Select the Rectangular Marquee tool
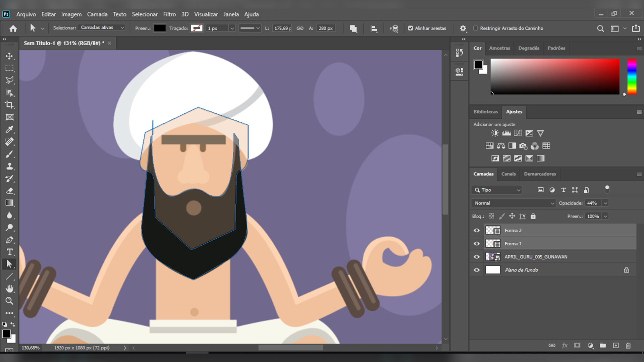 pyautogui.click(x=9, y=68)
